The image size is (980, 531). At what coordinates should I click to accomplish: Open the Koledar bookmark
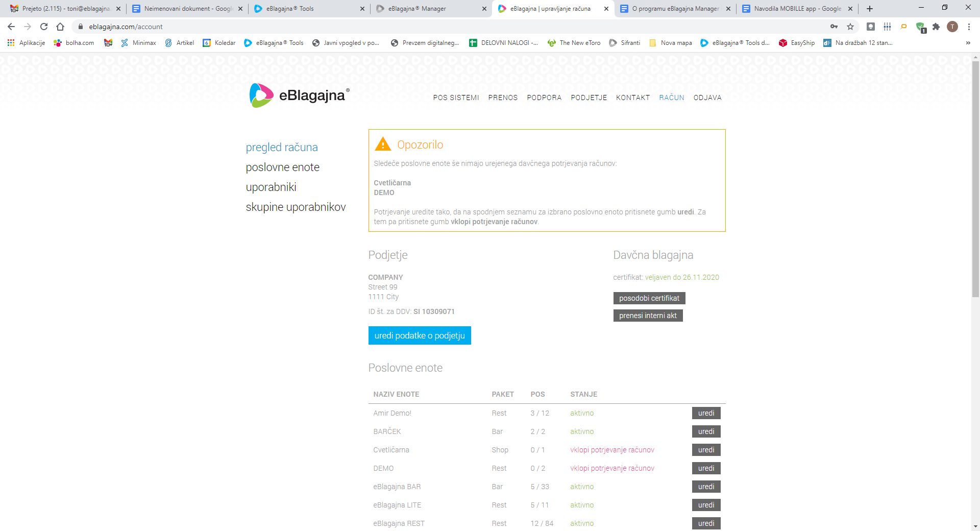219,43
